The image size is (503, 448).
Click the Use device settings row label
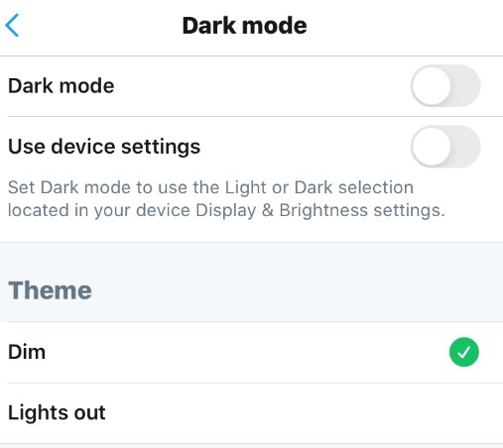click(104, 147)
